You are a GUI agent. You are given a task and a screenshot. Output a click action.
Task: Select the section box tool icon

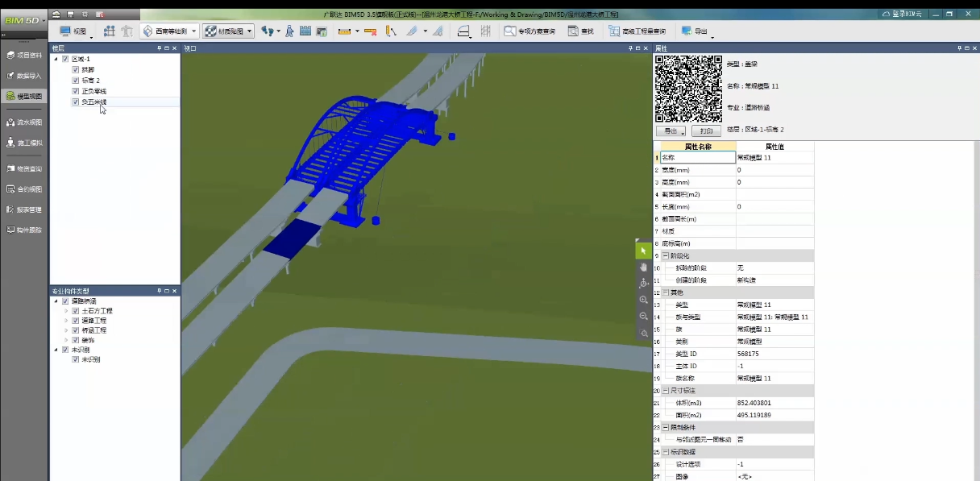(x=464, y=31)
